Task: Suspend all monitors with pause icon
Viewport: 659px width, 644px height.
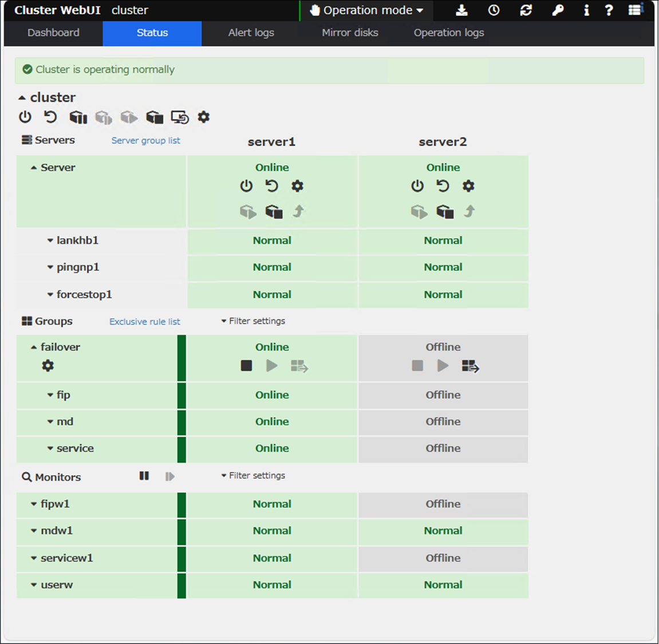Action: click(x=144, y=476)
